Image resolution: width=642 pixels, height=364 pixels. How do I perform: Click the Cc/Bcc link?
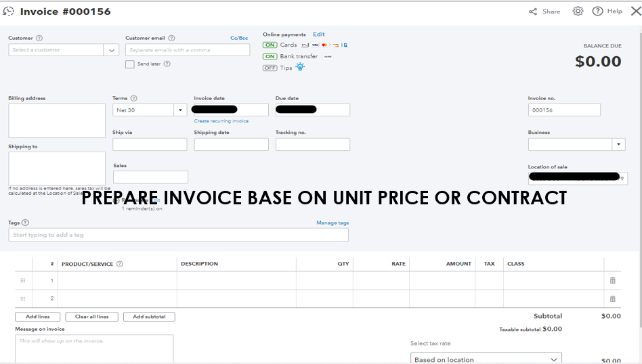coord(238,38)
